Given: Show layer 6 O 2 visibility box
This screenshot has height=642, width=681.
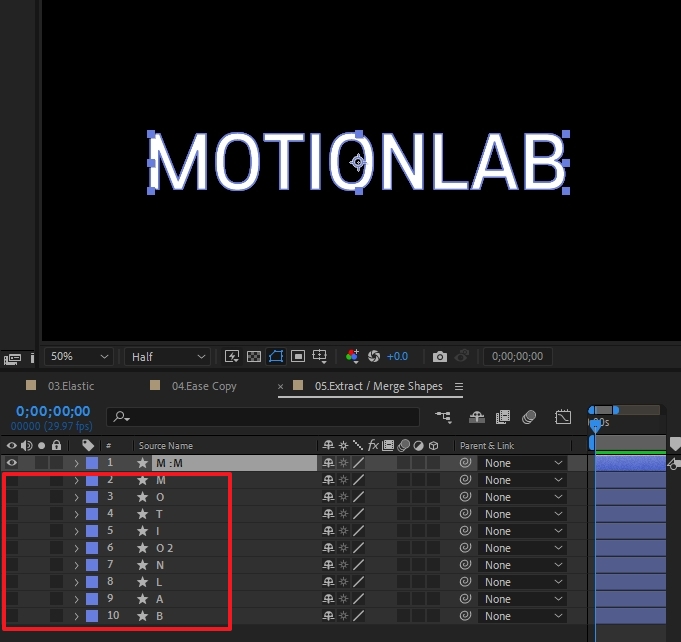Looking at the screenshot, I should coord(12,548).
